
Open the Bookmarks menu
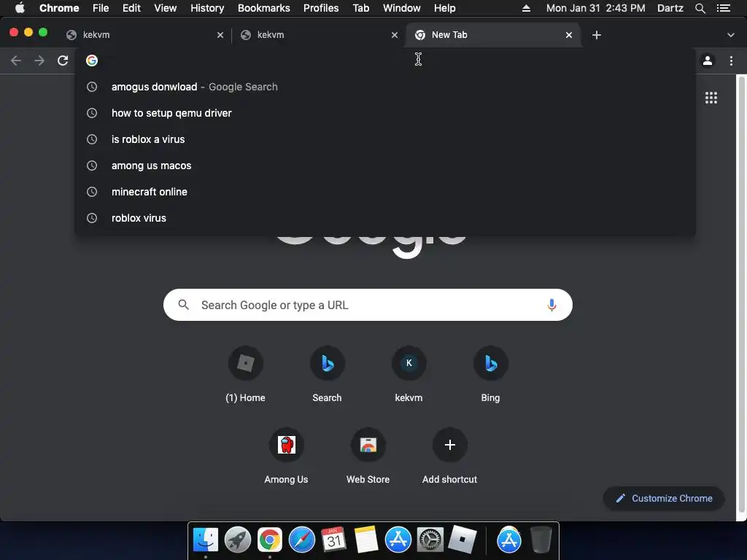click(264, 8)
